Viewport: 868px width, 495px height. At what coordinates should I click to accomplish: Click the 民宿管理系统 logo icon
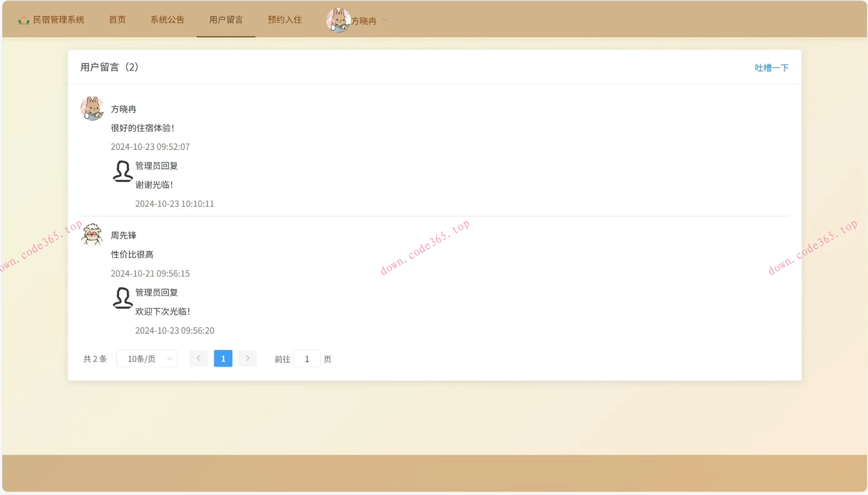pyautogui.click(x=24, y=20)
